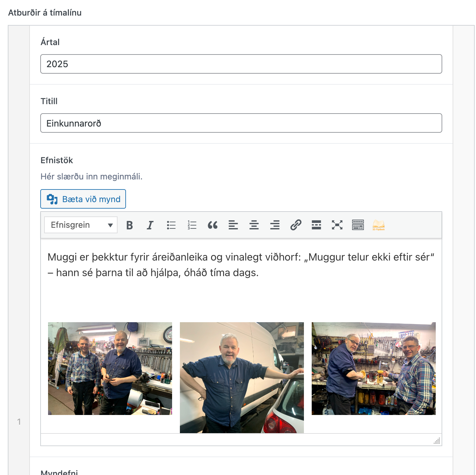476x475 pixels.
Task: Click into the Ártal field containing 2025
Action: 241,64
